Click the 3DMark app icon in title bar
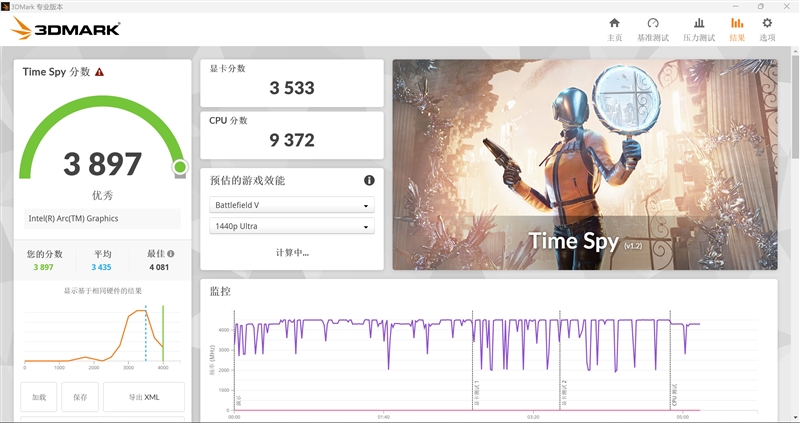 tap(5, 7)
